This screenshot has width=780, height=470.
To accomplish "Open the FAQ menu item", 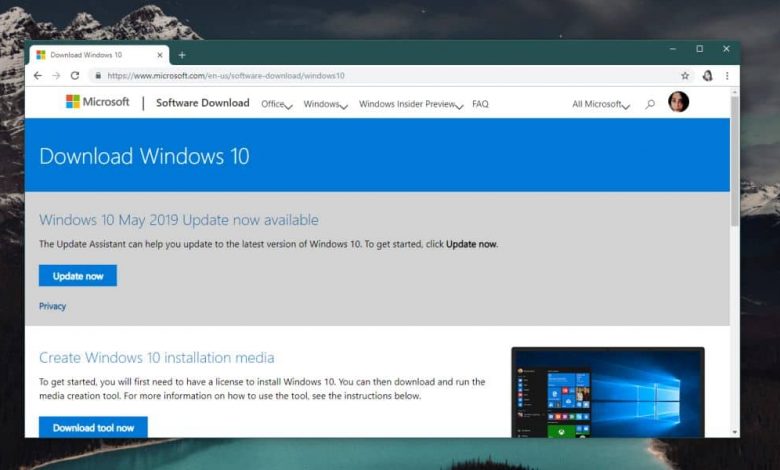I will click(480, 104).
